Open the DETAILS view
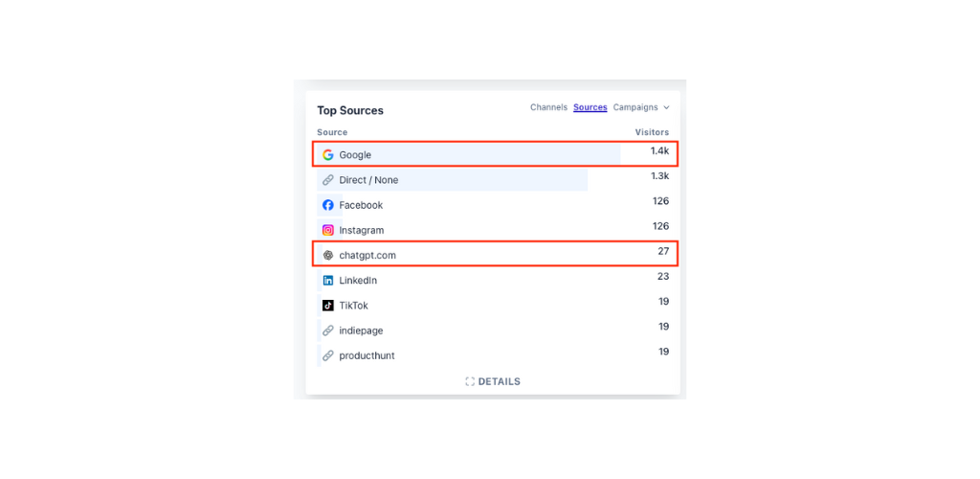 point(499,381)
